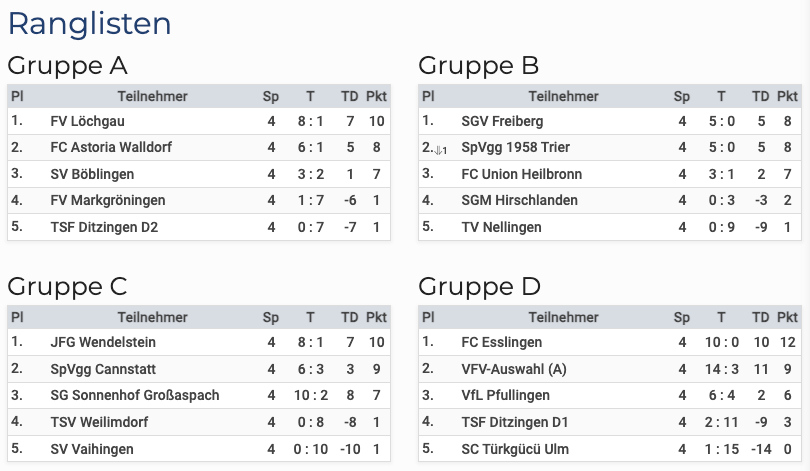Click the Teilnehmer column header in Gruppe A
Image resolution: width=810 pixels, height=471 pixels.
coord(152,96)
